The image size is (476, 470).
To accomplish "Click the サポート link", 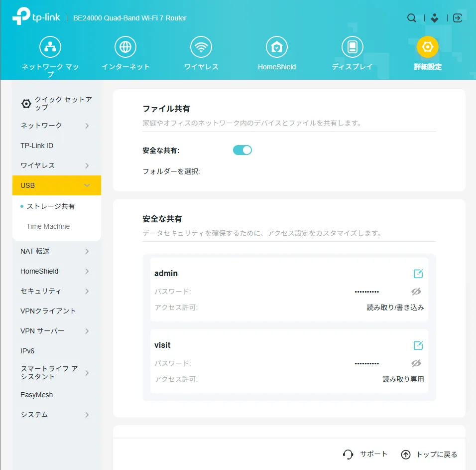I will 374,454.
